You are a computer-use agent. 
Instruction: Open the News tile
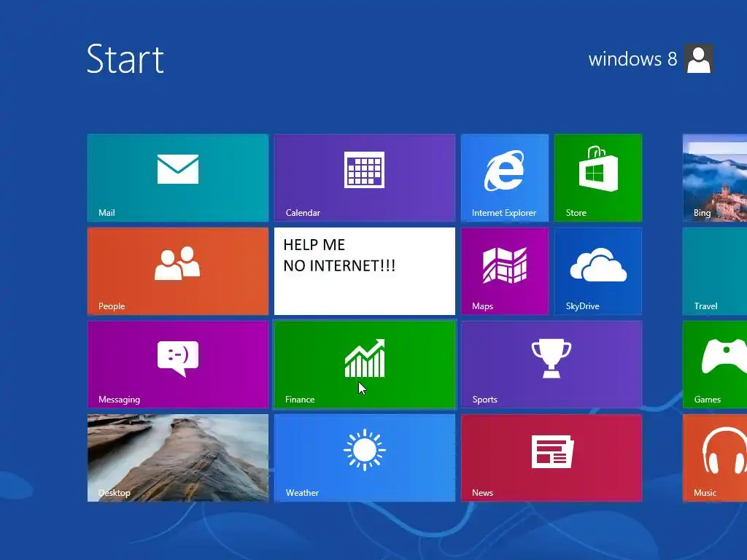[551, 458]
